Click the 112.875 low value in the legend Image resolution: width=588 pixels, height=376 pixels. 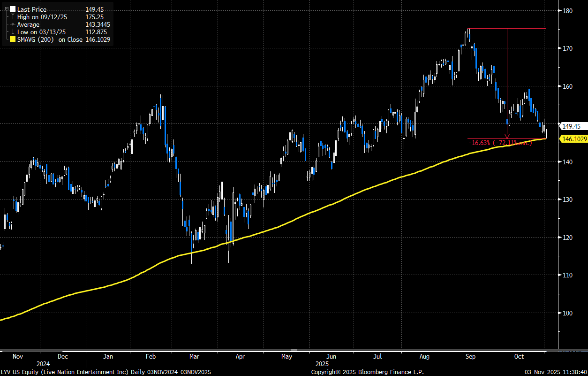96,32
